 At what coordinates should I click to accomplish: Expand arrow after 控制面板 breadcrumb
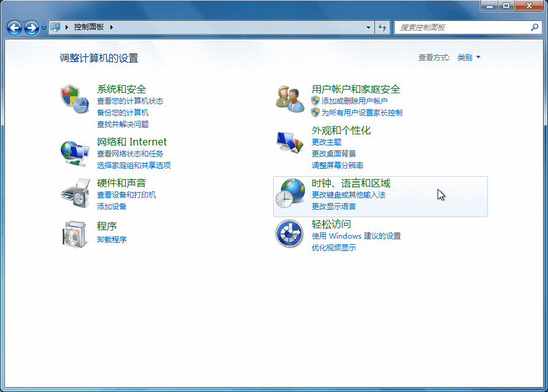112,27
